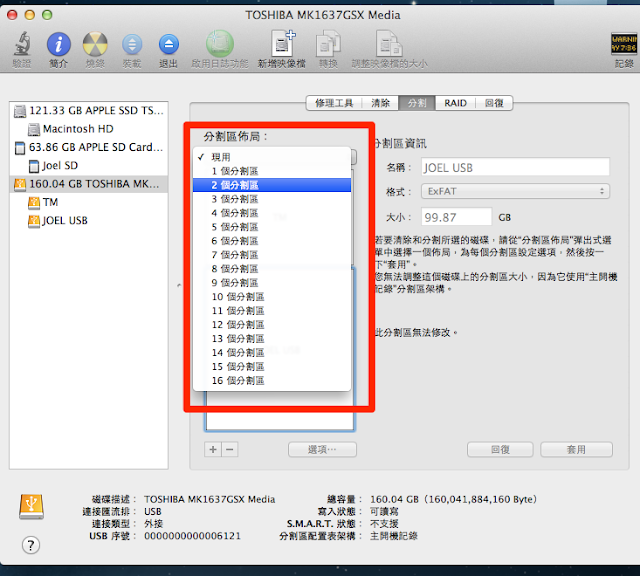Viewport: 640px width, 576px height.
Task: Add a partition with the plus button
Action: (213, 449)
